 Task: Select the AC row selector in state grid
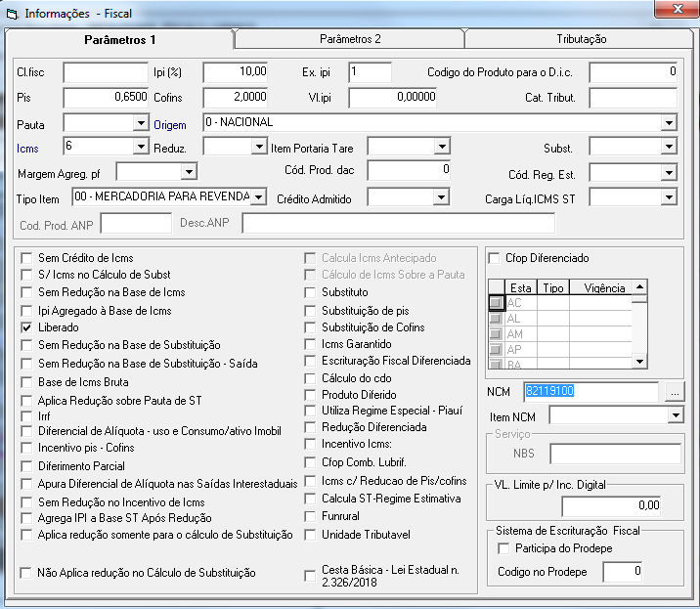[x=496, y=303]
